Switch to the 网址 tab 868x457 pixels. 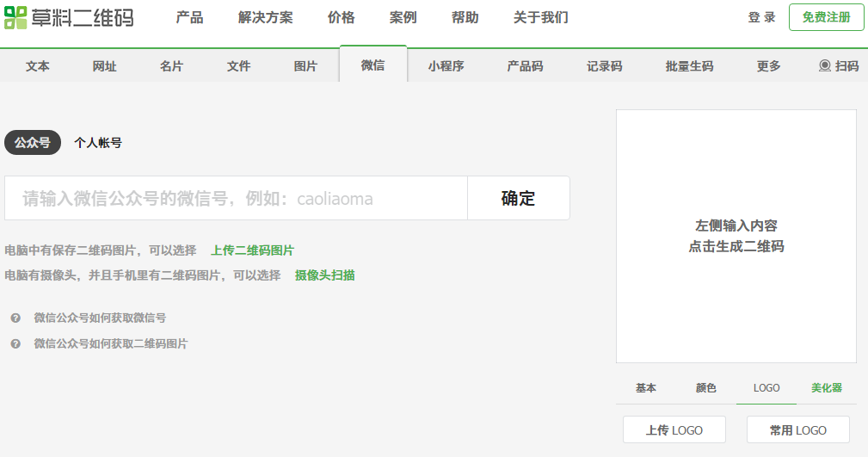point(105,66)
